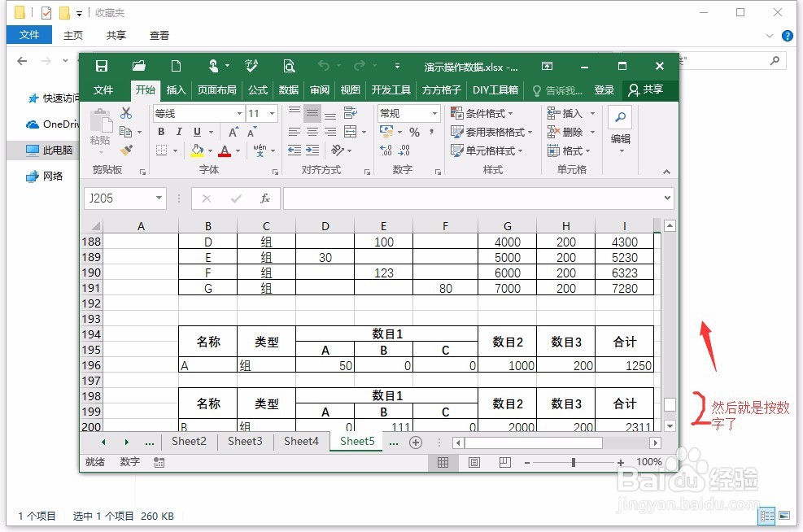This screenshot has width=803, height=532.
Task: Open the font name dropdown
Action: click(x=240, y=113)
